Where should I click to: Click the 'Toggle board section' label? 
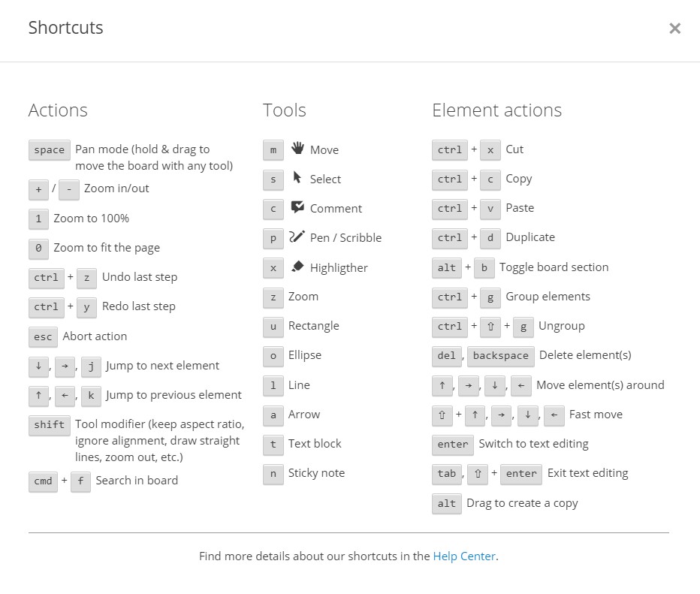[554, 267]
